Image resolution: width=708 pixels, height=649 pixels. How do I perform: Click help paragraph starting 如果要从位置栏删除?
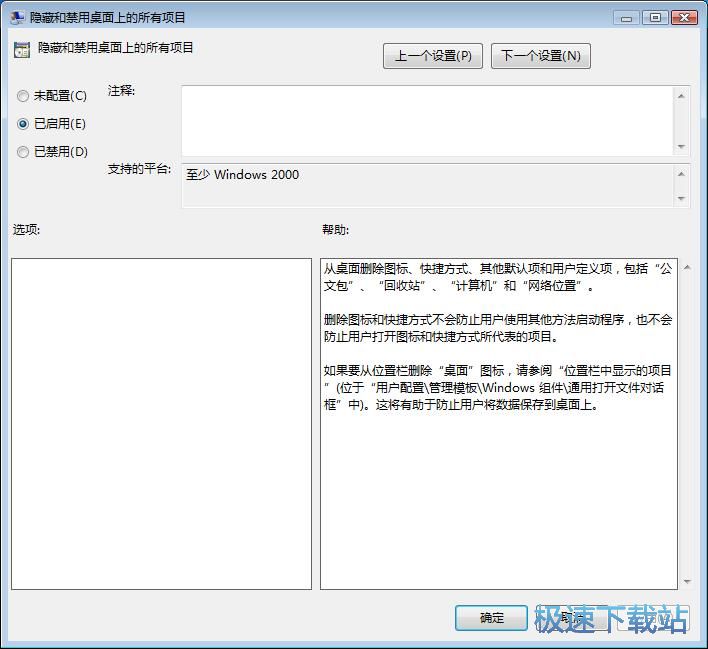[x=498, y=388]
